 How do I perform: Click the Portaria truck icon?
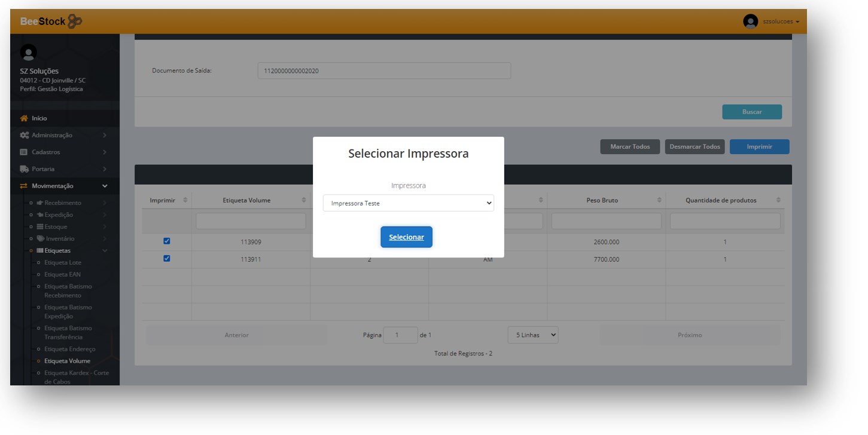point(25,169)
